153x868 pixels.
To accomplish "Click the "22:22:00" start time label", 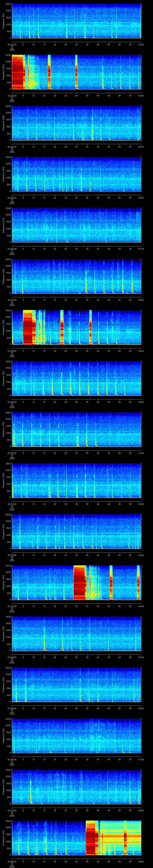I will [12, 44].
